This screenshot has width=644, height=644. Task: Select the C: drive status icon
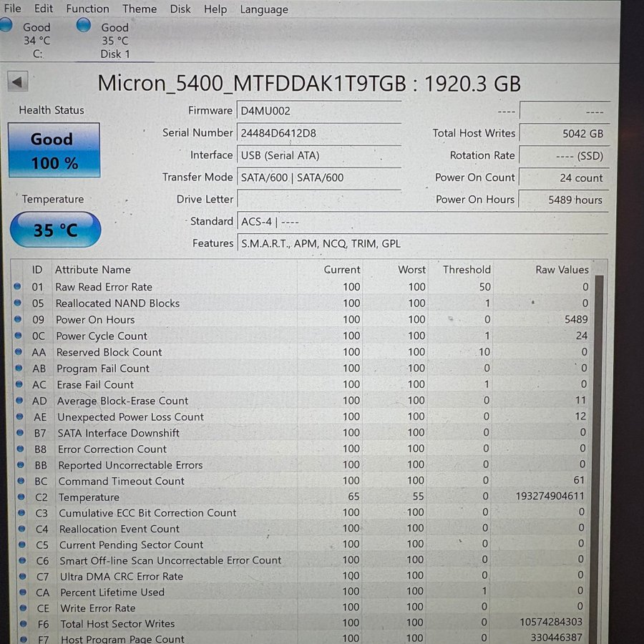coord(6,26)
